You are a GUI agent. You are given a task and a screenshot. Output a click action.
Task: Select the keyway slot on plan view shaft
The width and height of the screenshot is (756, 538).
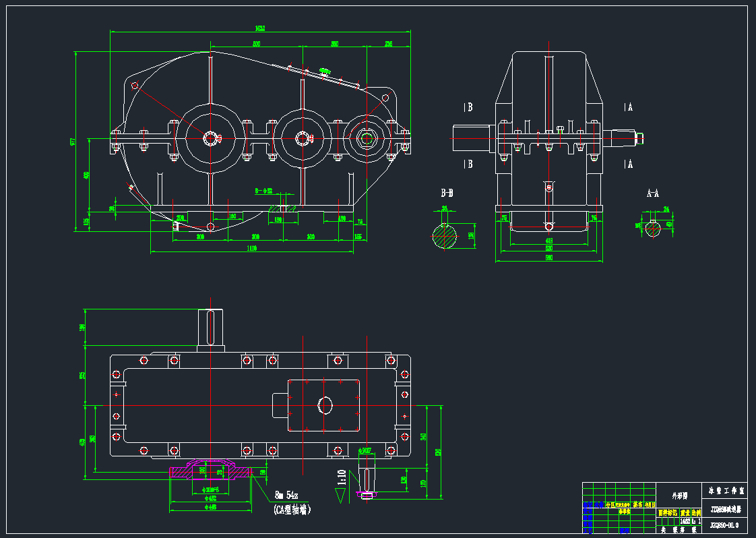[x=211, y=326]
